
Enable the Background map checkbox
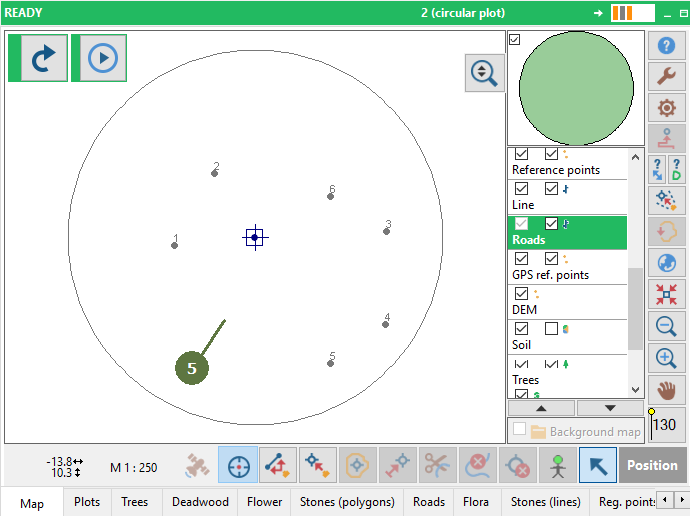(520, 428)
